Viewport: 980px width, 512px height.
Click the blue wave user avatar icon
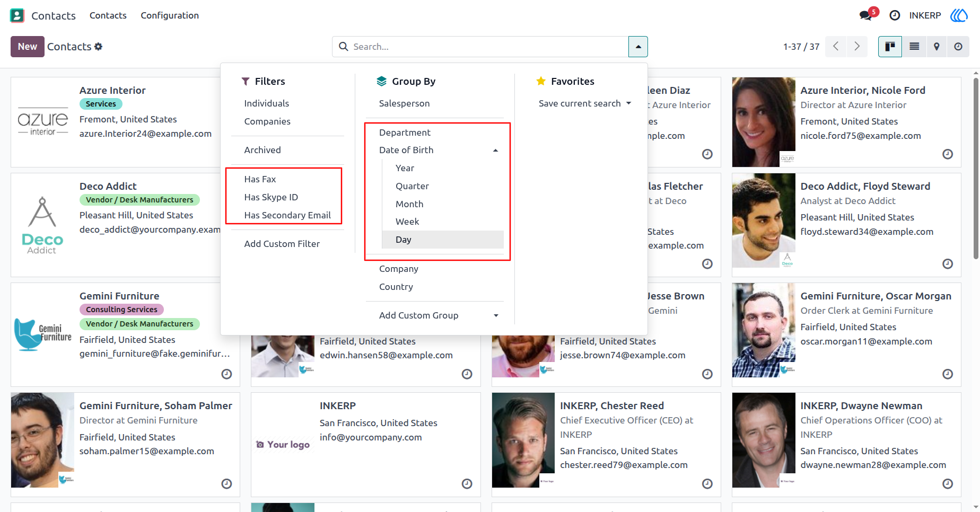(x=959, y=15)
